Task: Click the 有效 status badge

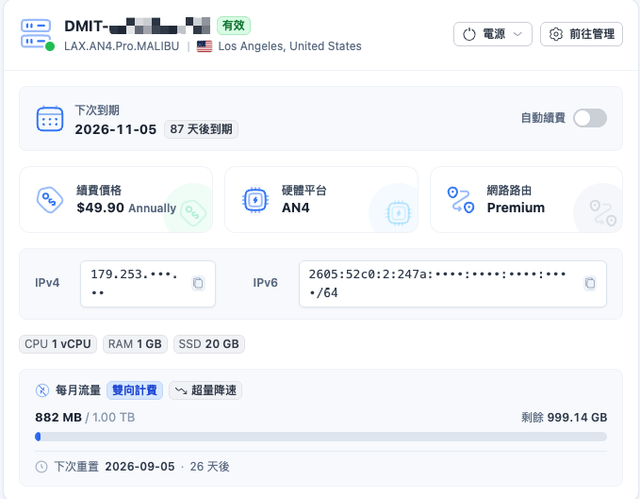Action: [x=233, y=26]
